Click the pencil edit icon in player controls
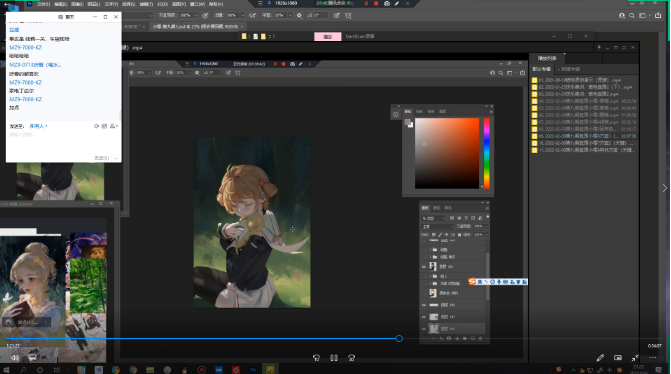671x374 pixels. pyautogui.click(x=600, y=358)
